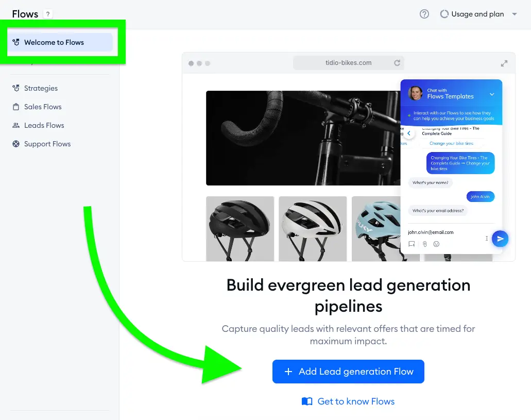
Task: Select the white helmet thumbnail
Action: pos(313,229)
